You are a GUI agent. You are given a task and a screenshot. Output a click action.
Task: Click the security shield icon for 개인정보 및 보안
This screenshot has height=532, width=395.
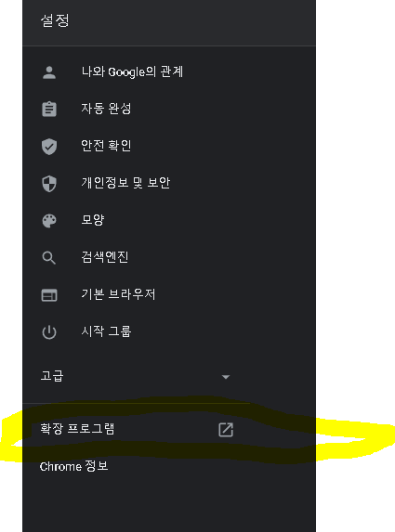click(x=49, y=184)
